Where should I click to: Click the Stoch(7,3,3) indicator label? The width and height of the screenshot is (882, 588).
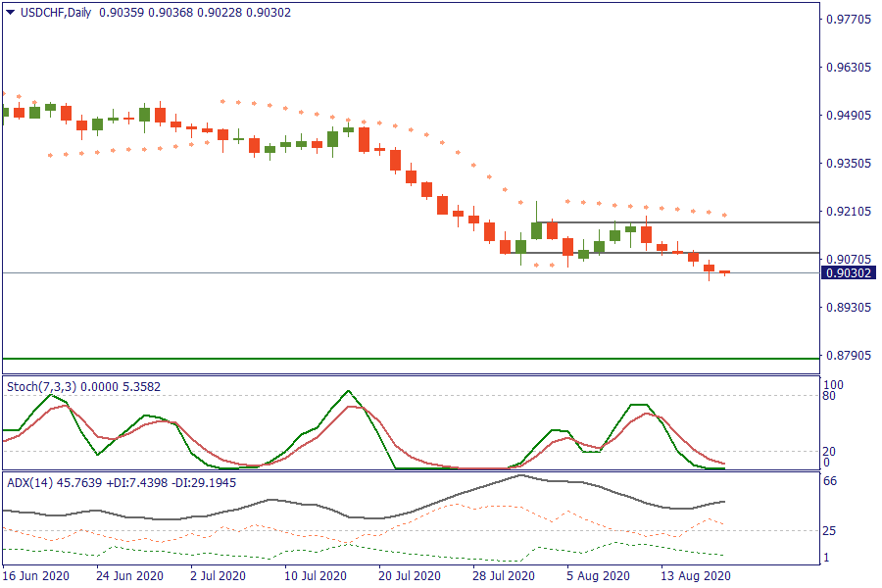click(x=84, y=387)
